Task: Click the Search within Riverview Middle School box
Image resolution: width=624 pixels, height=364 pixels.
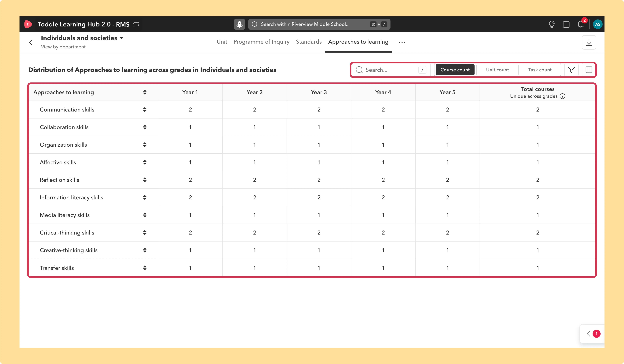Action: 319,24
